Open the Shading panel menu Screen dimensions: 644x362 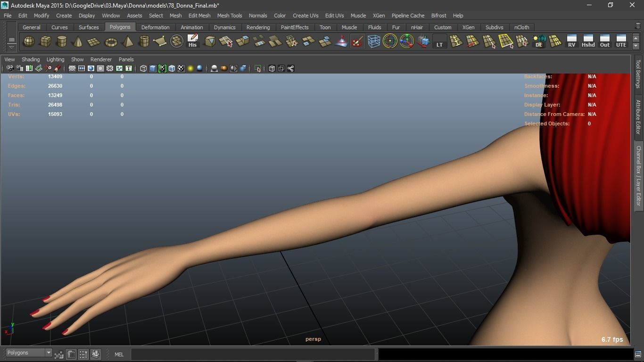[x=31, y=59]
